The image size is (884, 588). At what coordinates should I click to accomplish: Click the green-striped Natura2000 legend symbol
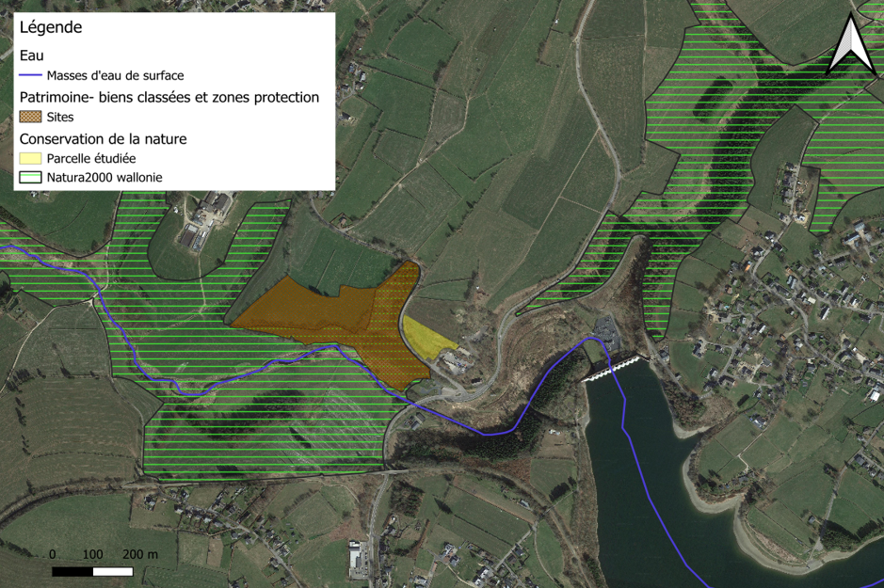(x=30, y=178)
